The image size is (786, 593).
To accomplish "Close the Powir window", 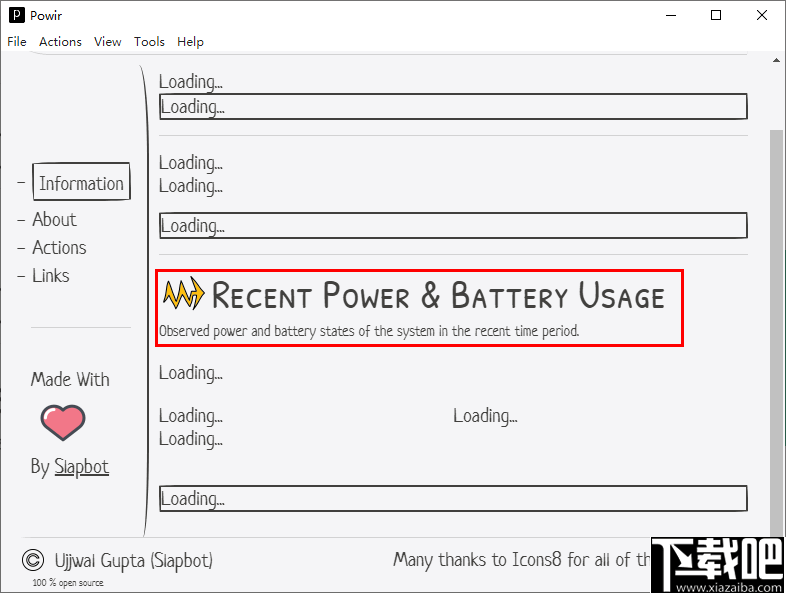I will pos(762,16).
